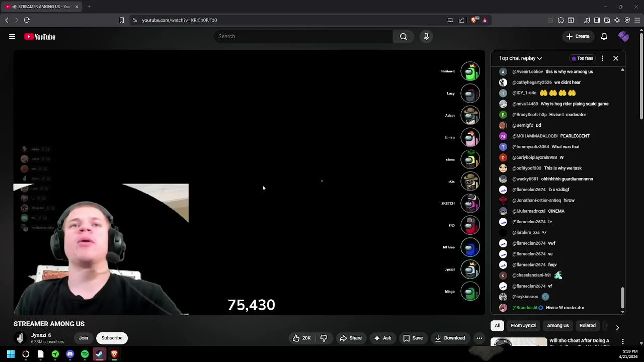
Task: Select the STREAMER AMONG US browser tab
Action: coord(41,7)
